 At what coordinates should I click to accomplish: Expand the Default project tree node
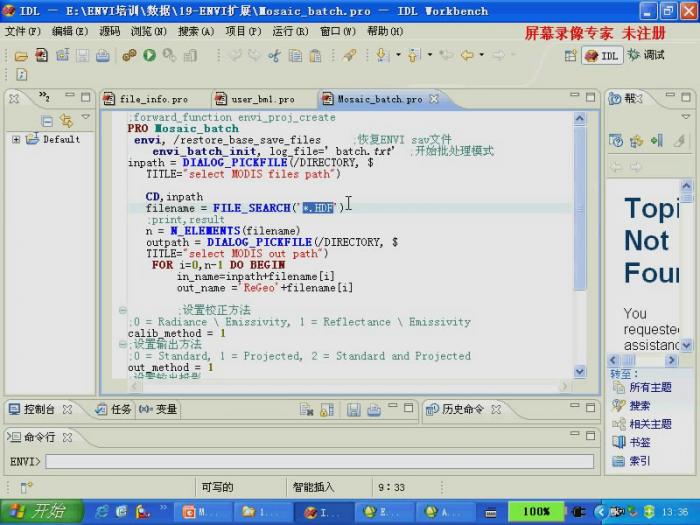click(x=17, y=140)
